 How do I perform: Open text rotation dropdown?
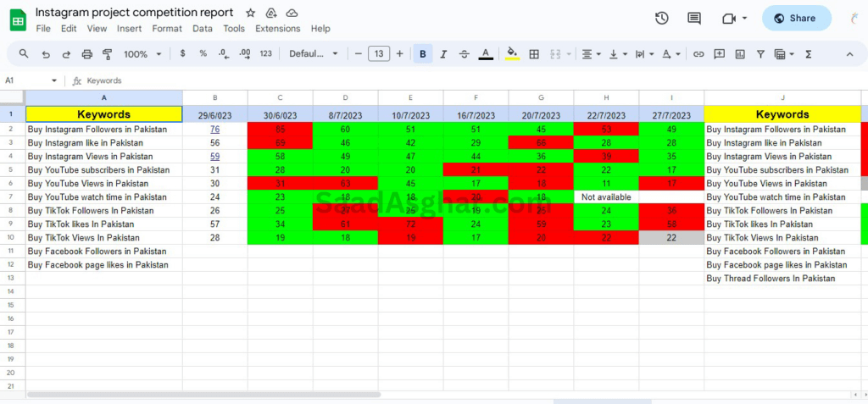(671, 53)
